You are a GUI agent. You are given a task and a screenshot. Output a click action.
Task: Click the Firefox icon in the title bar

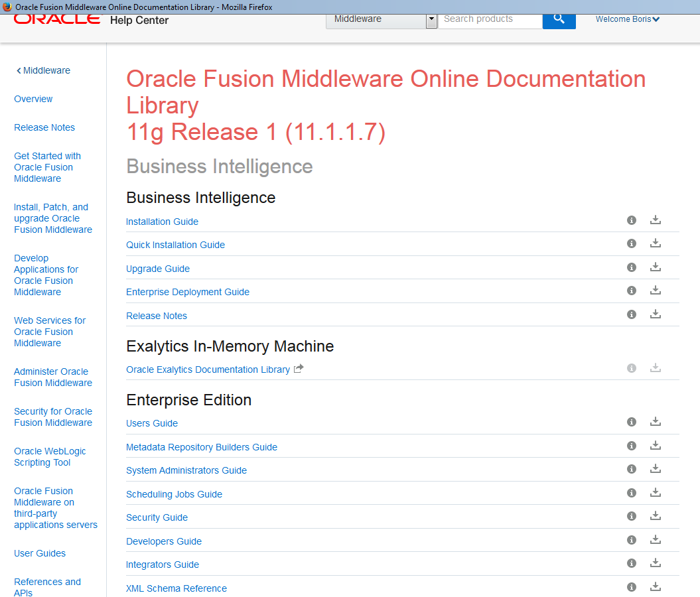7,7
